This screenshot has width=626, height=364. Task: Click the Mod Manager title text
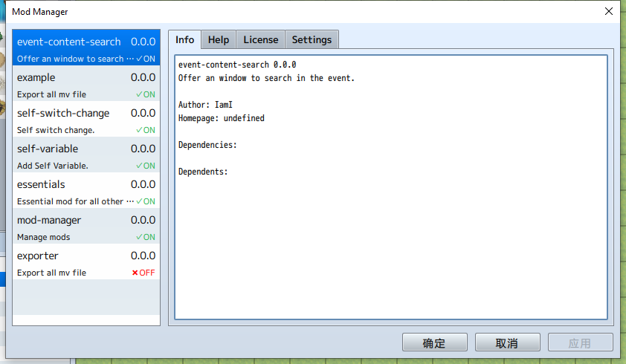40,12
